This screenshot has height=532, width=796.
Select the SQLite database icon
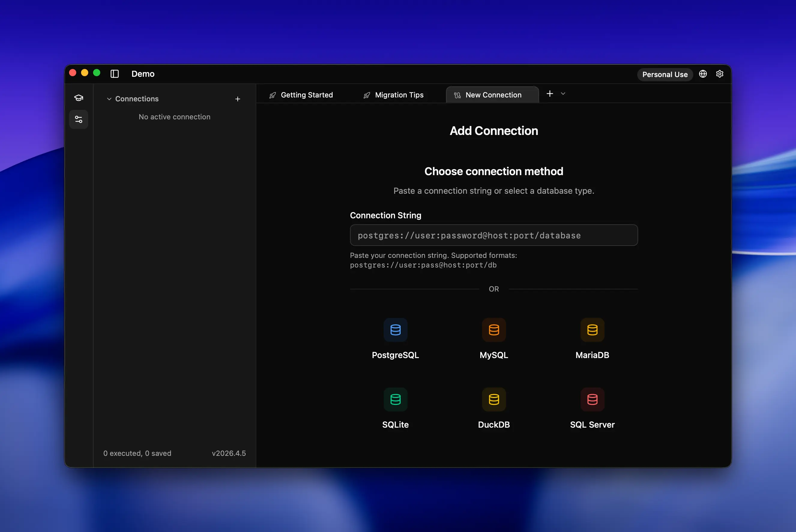coord(395,399)
